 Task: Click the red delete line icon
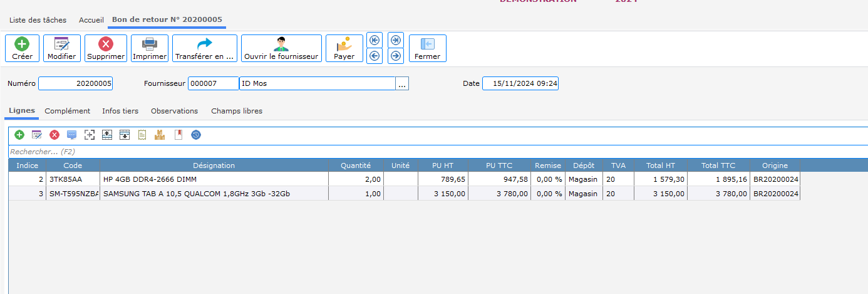[54, 135]
